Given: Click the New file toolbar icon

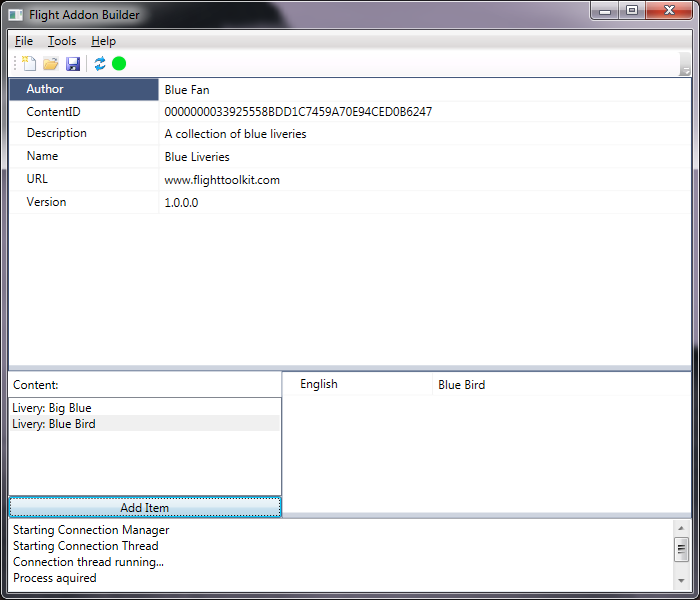Looking at the screenshot, I should [x=29, y=63].
